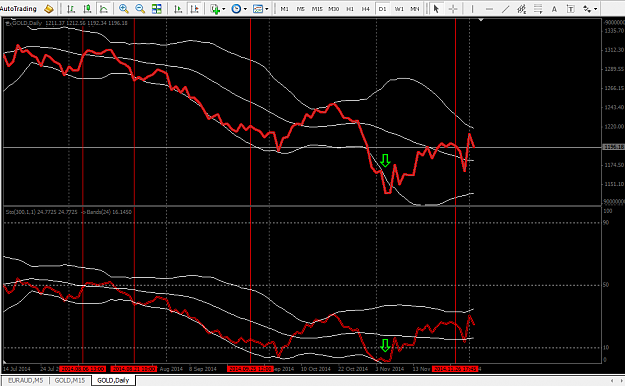The image size is (625, 386).
Task: Select the equidistant channel tool
Action: [521, 8]
